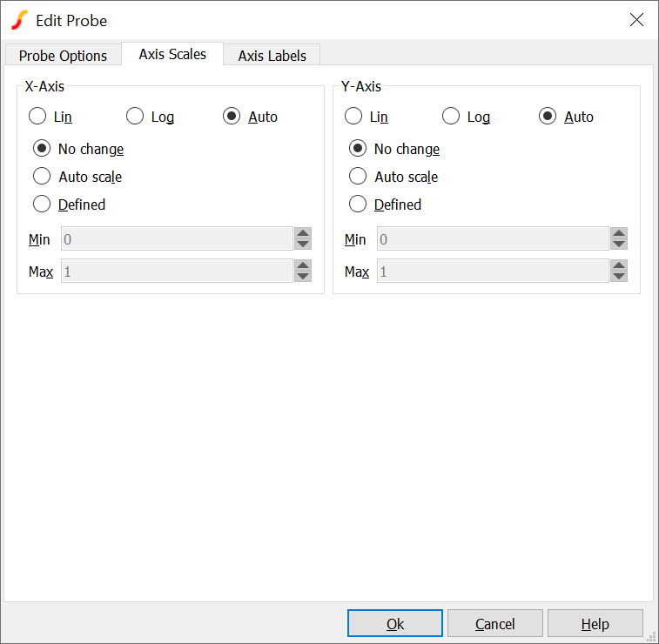Screen dimensions: 659x644
Task: Choose Log scale for X-Axis
Action: tap(135, 117)
